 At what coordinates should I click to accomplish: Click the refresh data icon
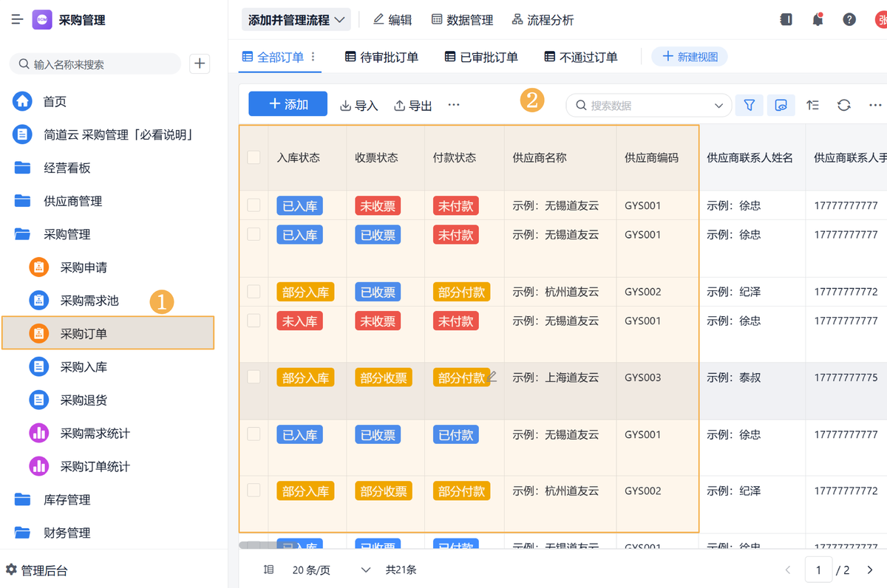[843, 106]
